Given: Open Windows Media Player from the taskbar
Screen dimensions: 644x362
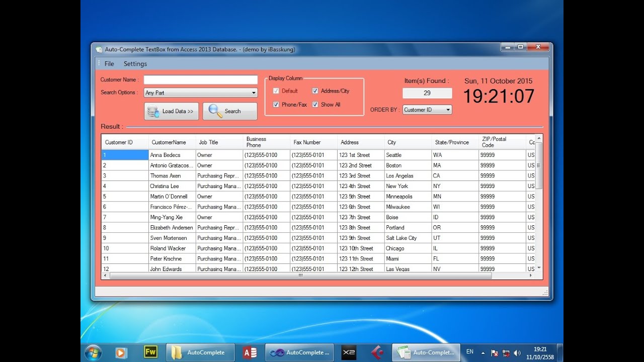Looking at the screenshot, I should 121,352.
